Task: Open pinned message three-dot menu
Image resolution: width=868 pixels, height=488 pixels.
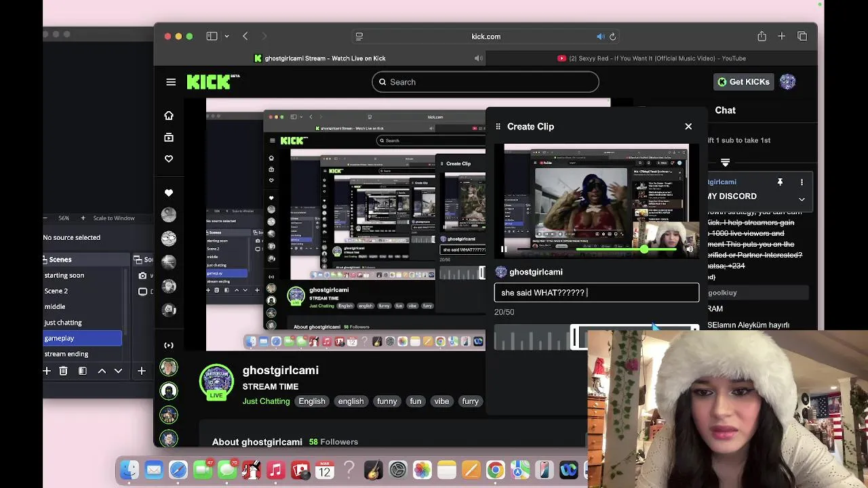Action: point(802,182)
